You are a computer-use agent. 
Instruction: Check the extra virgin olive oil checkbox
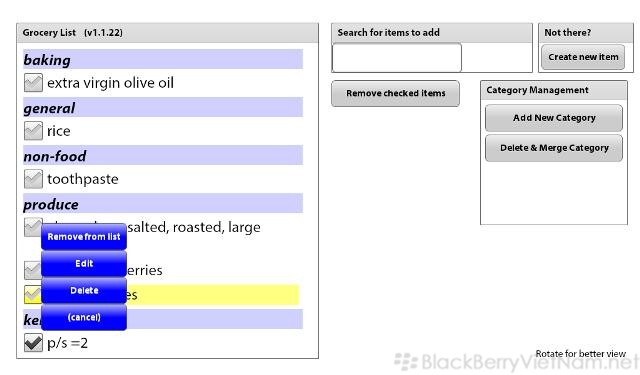[x=33, y=83]
